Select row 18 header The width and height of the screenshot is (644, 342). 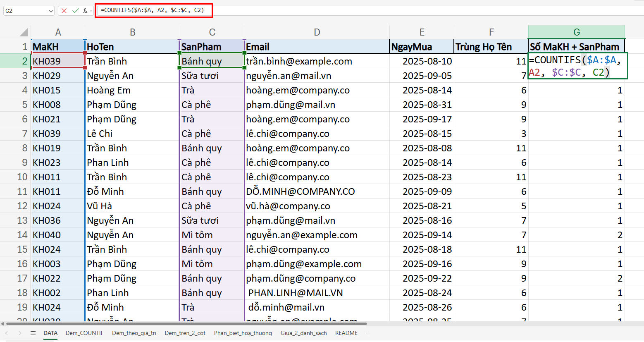coord(15,293)
